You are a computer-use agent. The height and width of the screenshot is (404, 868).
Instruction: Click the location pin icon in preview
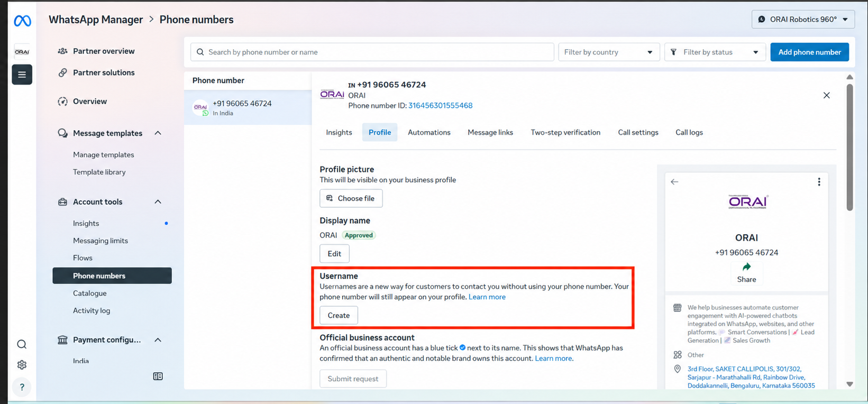[678, 369]
